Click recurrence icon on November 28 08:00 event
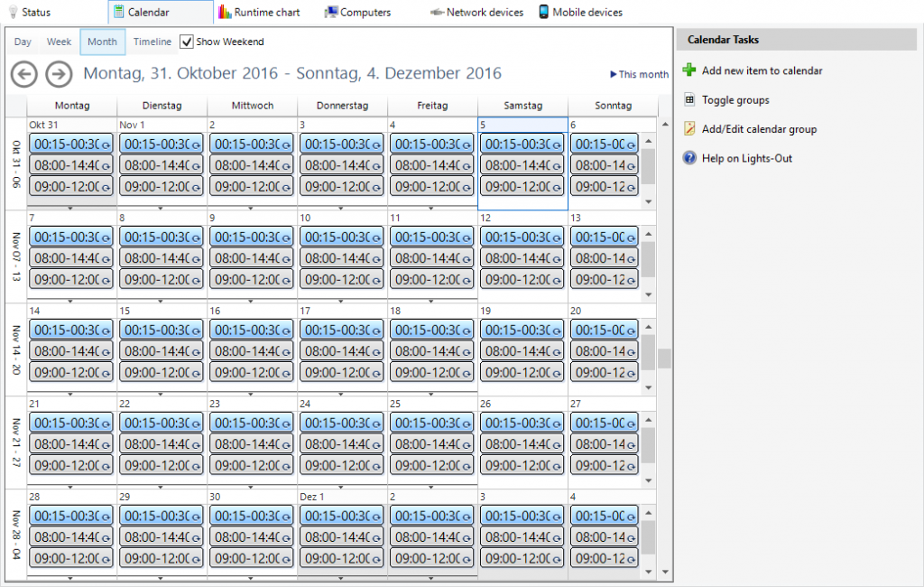This screenshot has height=587, width=924. click(x=106, y=538)
